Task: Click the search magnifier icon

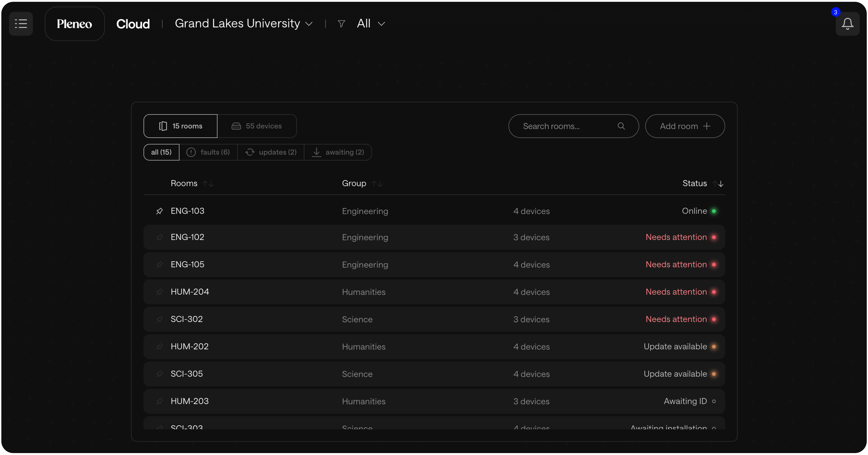Action: click(621, 126)
